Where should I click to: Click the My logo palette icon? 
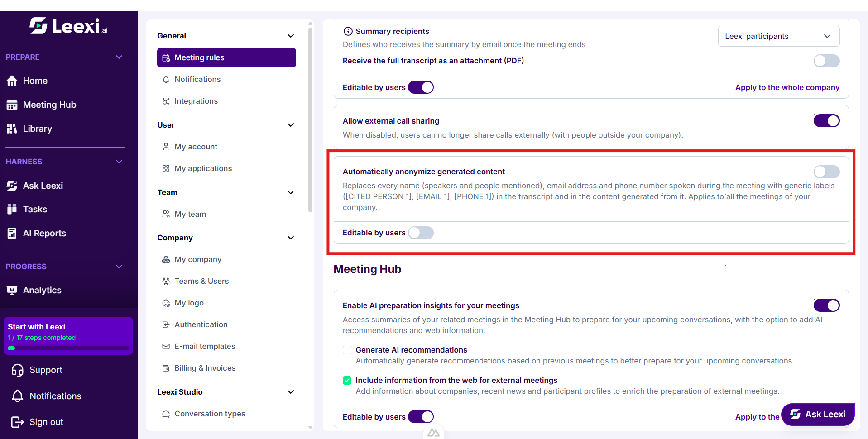pyautogui.click(x=166, y=303)
